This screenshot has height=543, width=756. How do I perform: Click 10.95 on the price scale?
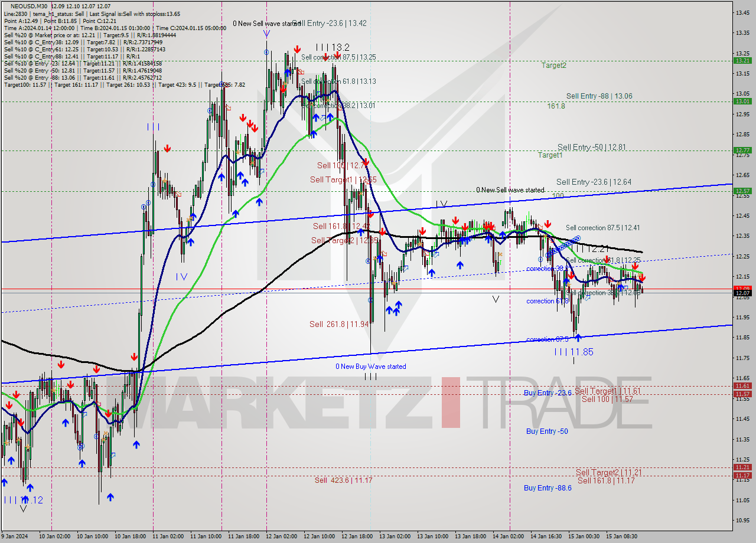coord(741,521)
